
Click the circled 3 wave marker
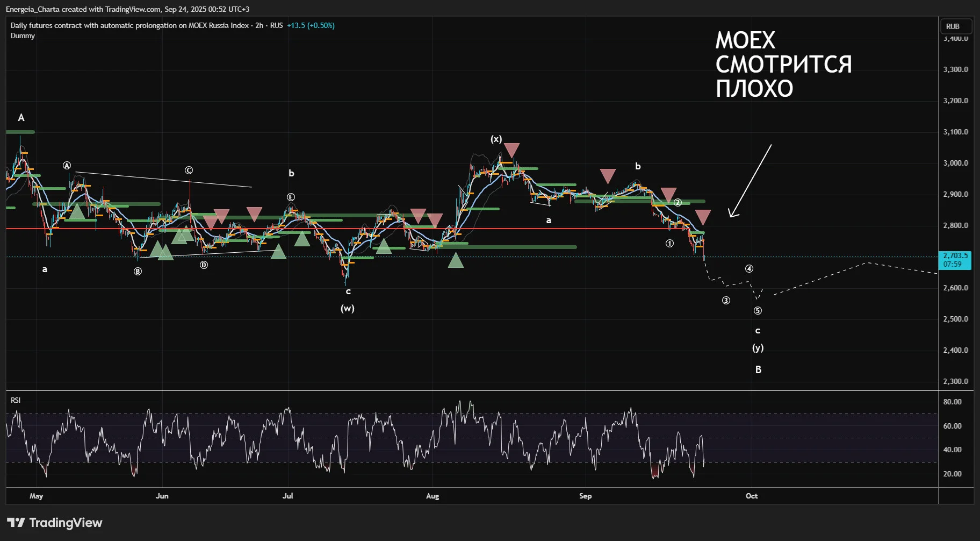point(726,301)
